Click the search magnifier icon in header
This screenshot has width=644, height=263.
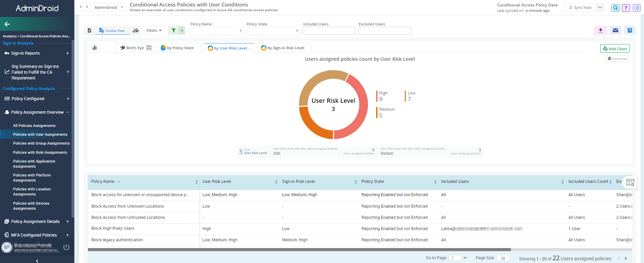615,8
